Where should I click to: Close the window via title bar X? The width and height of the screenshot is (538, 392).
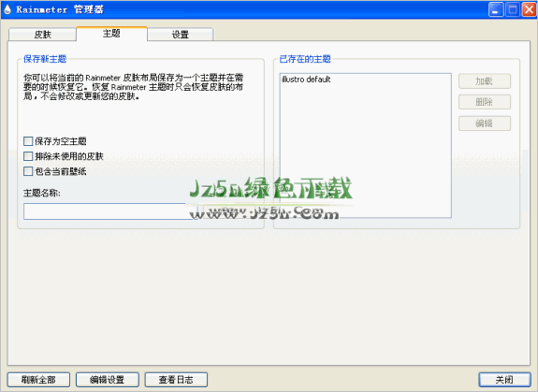[529, 9]
